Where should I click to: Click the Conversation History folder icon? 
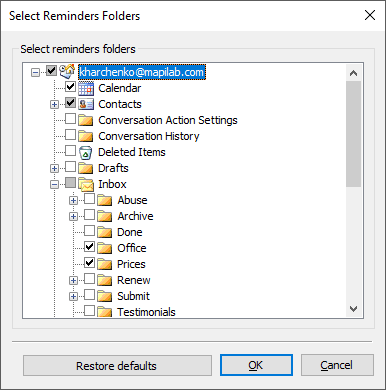(86, 136)
